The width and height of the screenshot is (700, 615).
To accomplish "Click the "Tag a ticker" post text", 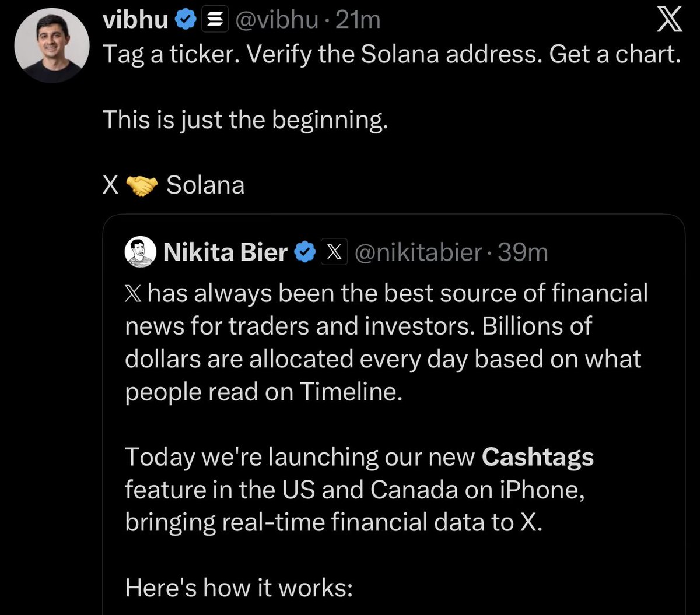I will (x=391, y=55).
